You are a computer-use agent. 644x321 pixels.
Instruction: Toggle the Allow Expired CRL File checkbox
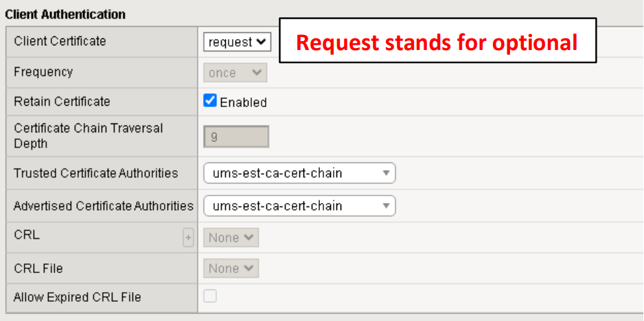point(210,296)
